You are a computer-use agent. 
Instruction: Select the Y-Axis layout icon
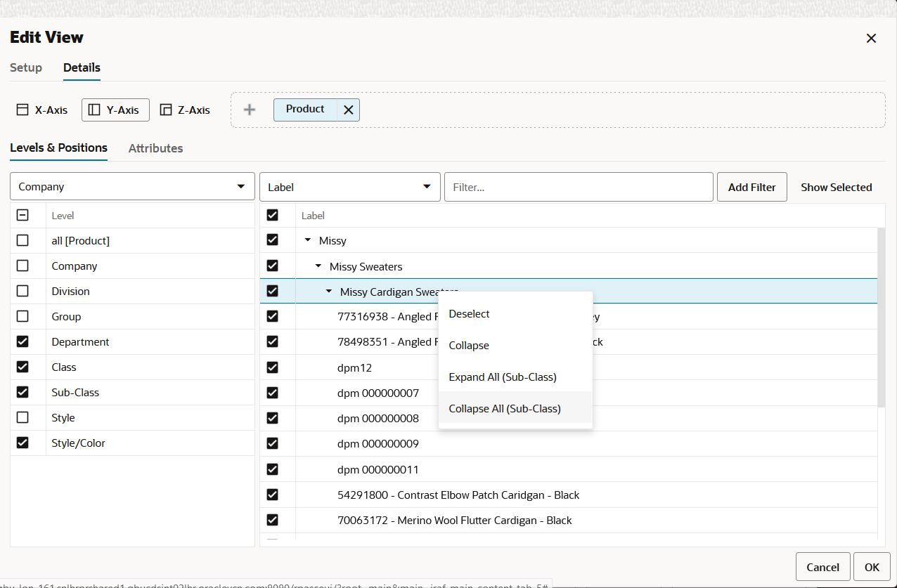95,110
